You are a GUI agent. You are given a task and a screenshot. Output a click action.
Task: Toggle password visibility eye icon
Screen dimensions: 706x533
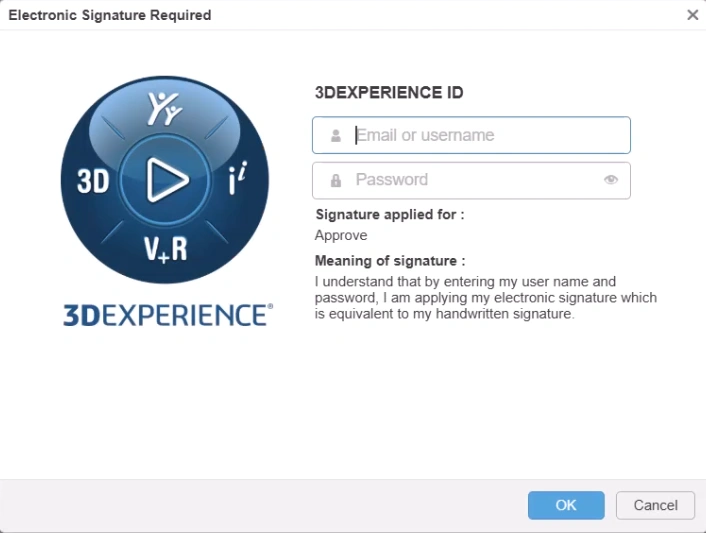coord(611,180)
